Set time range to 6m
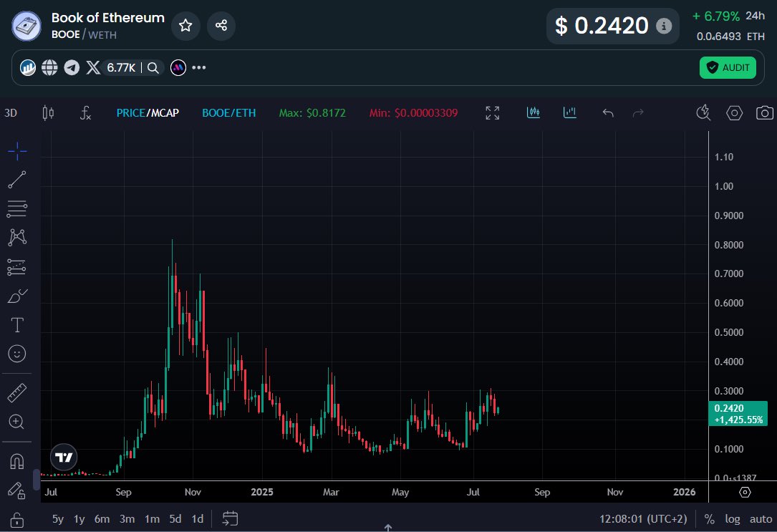This screenshot has width=777, height=532. pyautogui.click(x=102, y=518)
